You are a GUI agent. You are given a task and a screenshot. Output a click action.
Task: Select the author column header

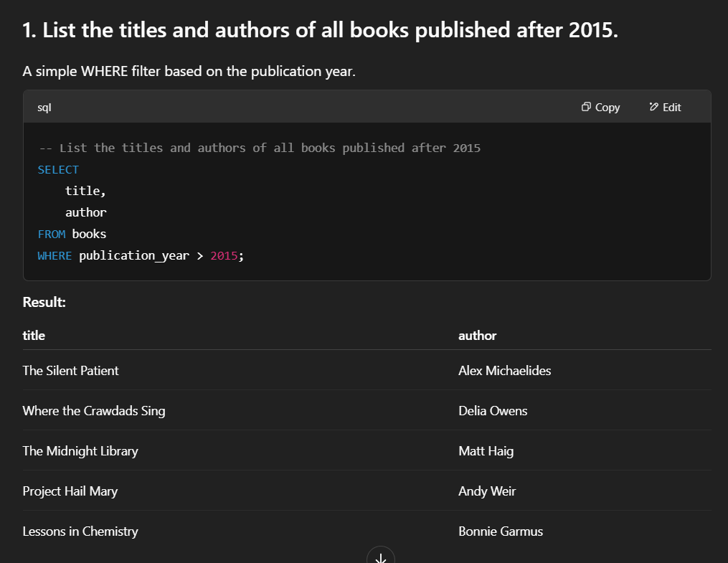coord(477,335)
